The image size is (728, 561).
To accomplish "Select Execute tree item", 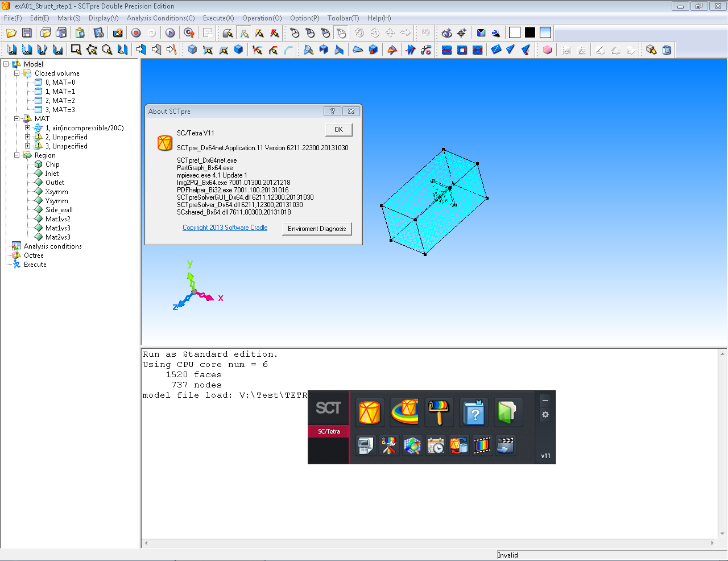I will click(35, 265).
